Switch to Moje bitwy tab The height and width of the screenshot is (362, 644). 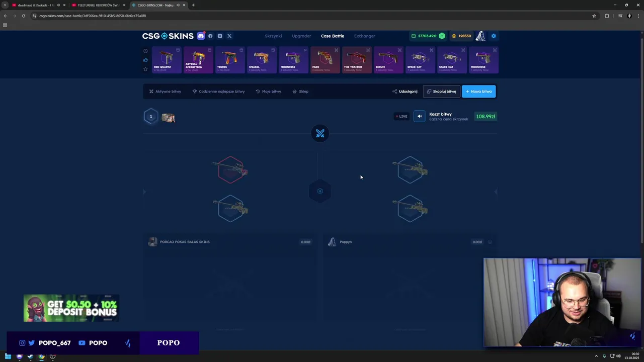[268, 92]
